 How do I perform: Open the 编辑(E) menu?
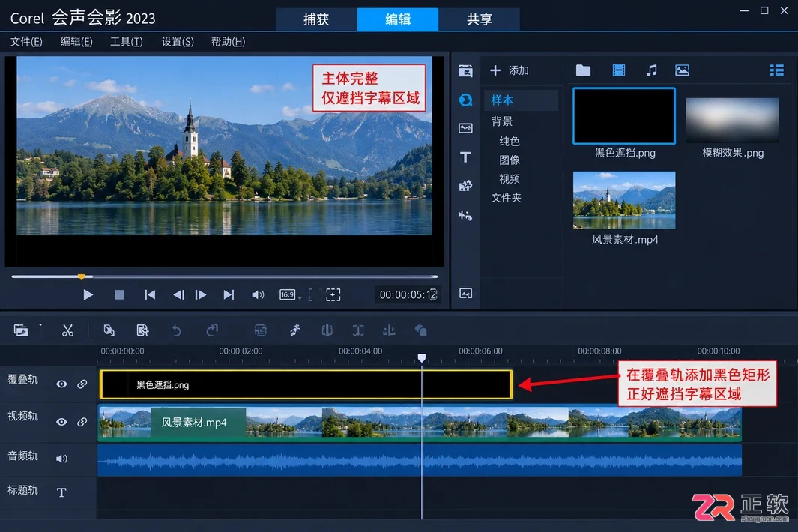[x=76, y=42]
